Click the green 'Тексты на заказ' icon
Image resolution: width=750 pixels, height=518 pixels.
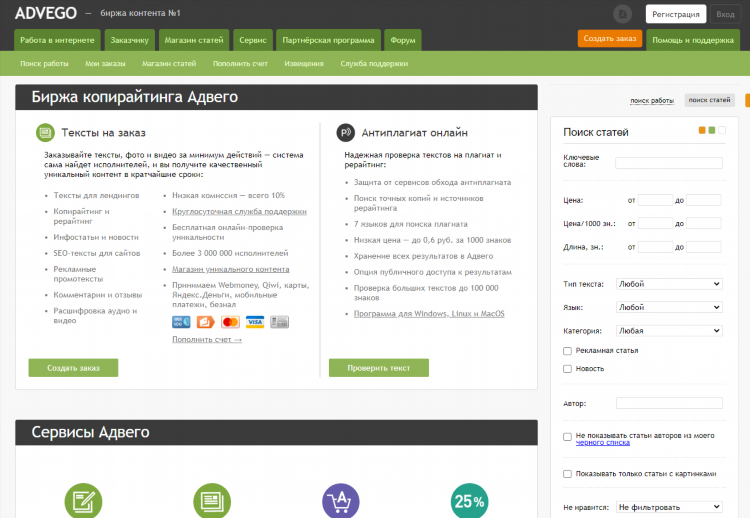point(45,132)
